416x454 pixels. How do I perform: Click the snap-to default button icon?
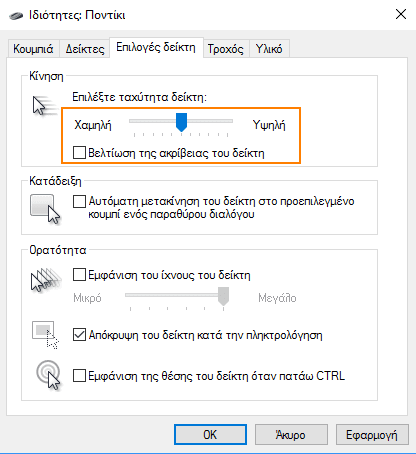pyautogui.click(x=45, y=209)
